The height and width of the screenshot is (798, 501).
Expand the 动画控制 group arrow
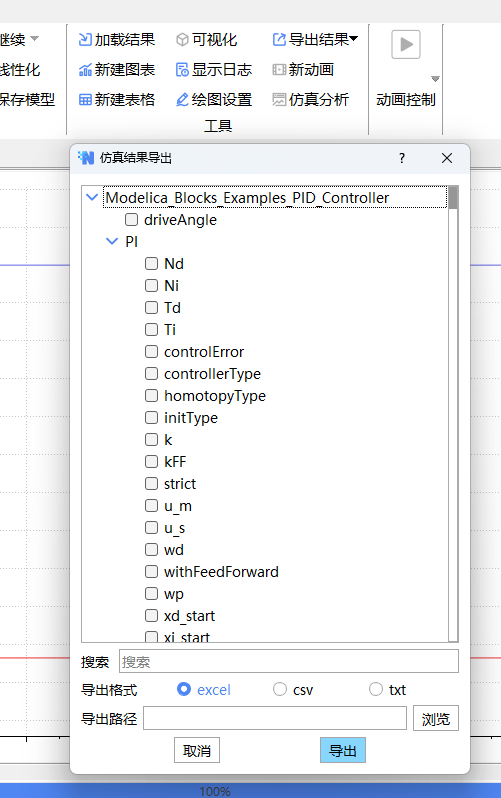(x=435, y=79)
